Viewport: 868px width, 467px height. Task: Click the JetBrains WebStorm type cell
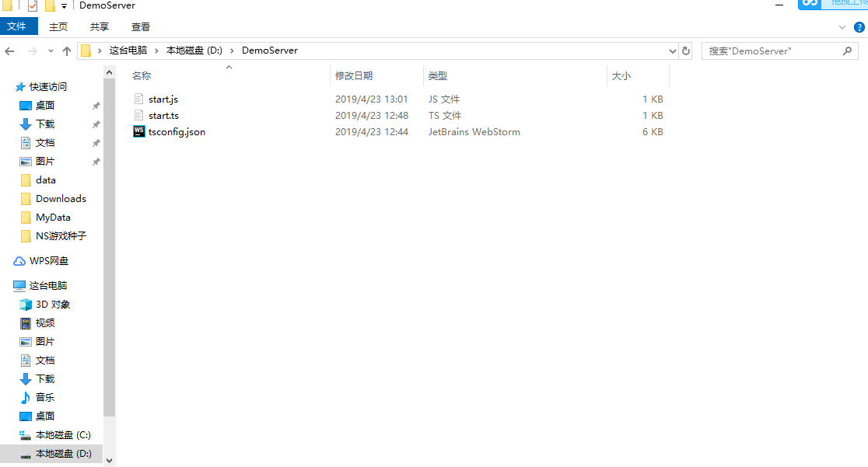(x=474, y=131)
